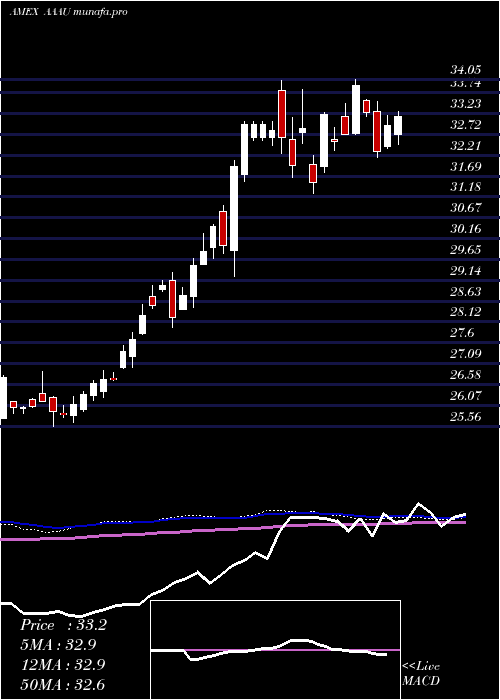Click the 30.16 price axis label

[465, 229]
